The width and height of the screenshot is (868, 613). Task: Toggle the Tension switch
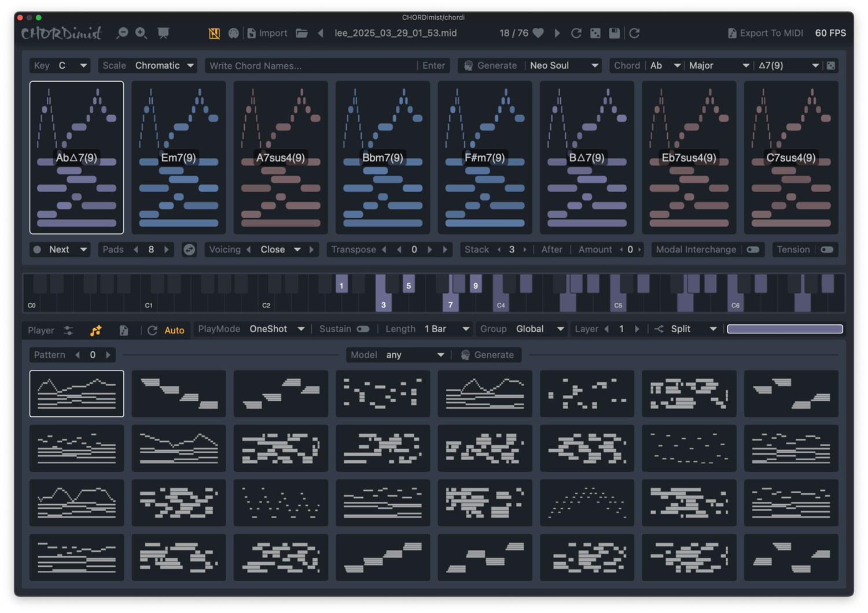pos(827,249)
